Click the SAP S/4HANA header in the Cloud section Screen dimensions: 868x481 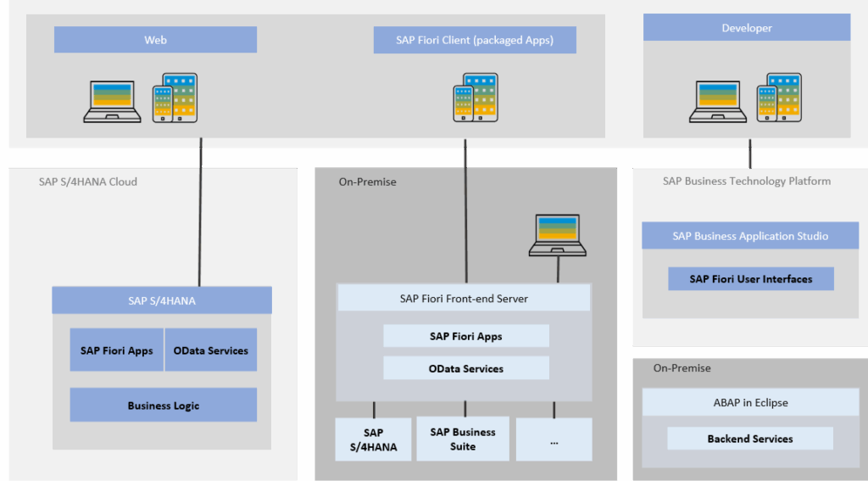(162, 300)
